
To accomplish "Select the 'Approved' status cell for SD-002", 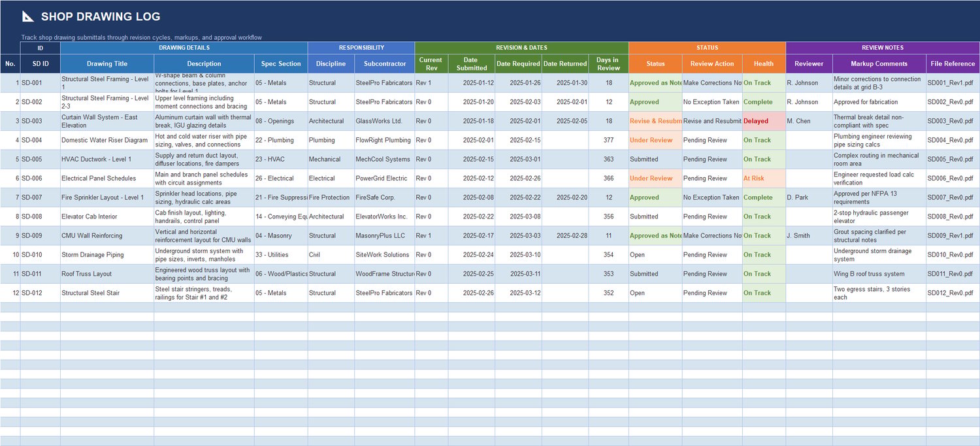I will [655, 102].
